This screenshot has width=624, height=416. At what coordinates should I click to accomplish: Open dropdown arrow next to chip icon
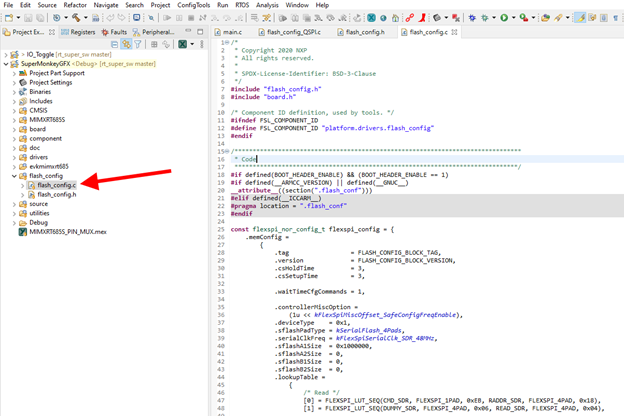[x=446, y=18]
